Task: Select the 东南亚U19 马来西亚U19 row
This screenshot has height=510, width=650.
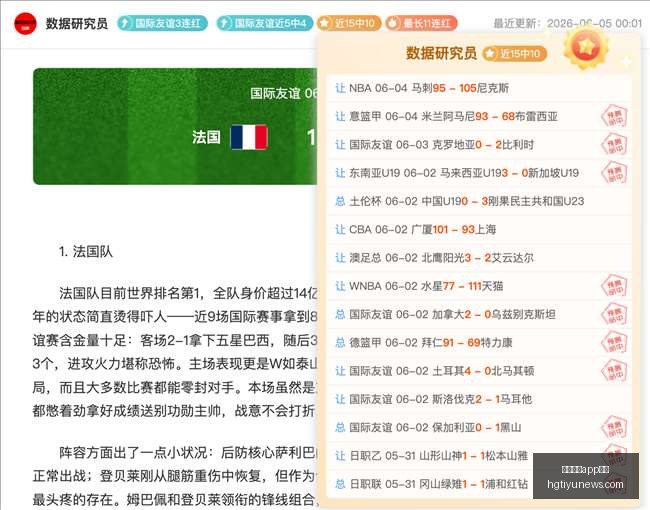Action: pyautogui.click(x=479, y=173)
